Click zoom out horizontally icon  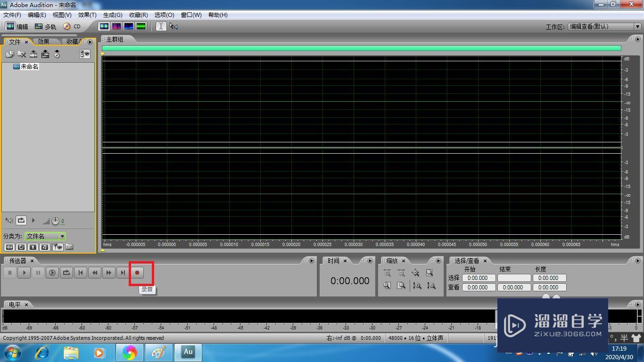pos(401,273)
